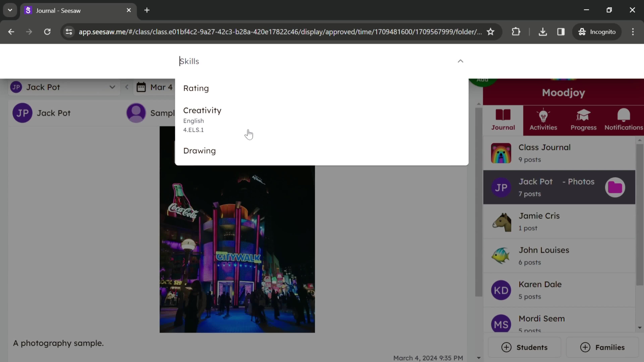Bookmark this page with star icon
This screenshot has width=644, height=362.
click(491, 32)
